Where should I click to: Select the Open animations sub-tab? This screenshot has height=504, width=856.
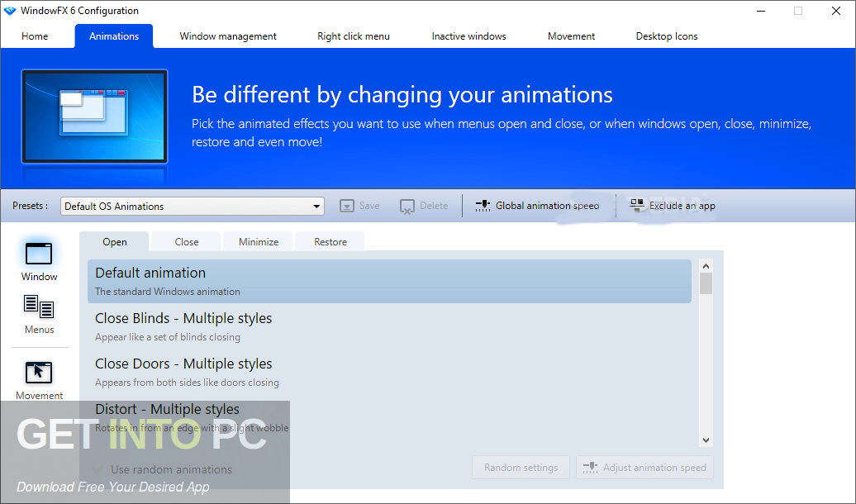(114, 241)
